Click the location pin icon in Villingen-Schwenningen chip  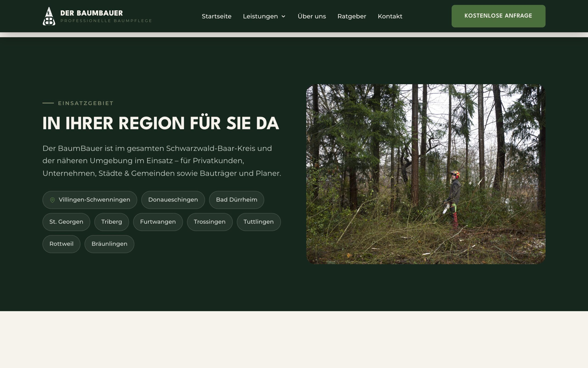(52, 200)
